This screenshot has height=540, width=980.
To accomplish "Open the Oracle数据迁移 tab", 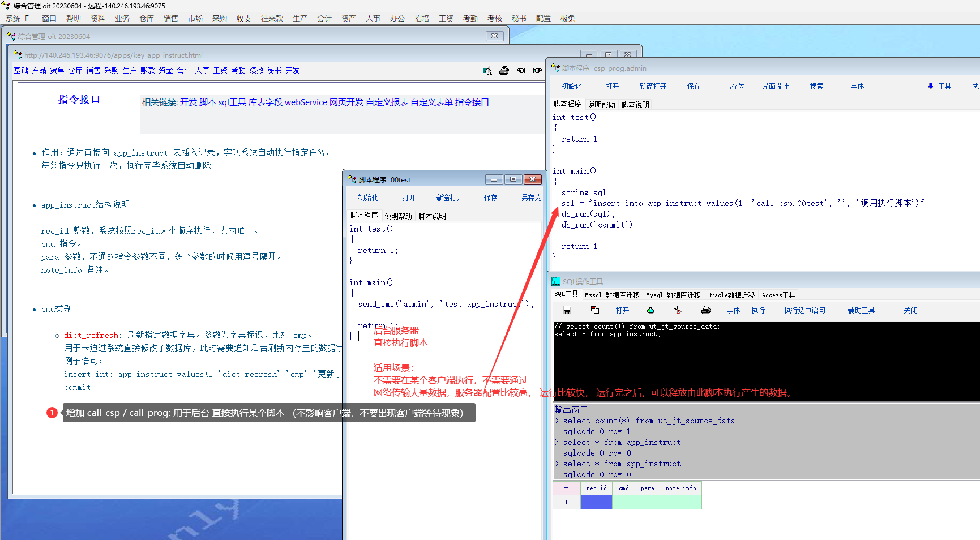I will [x=730, y=295].
